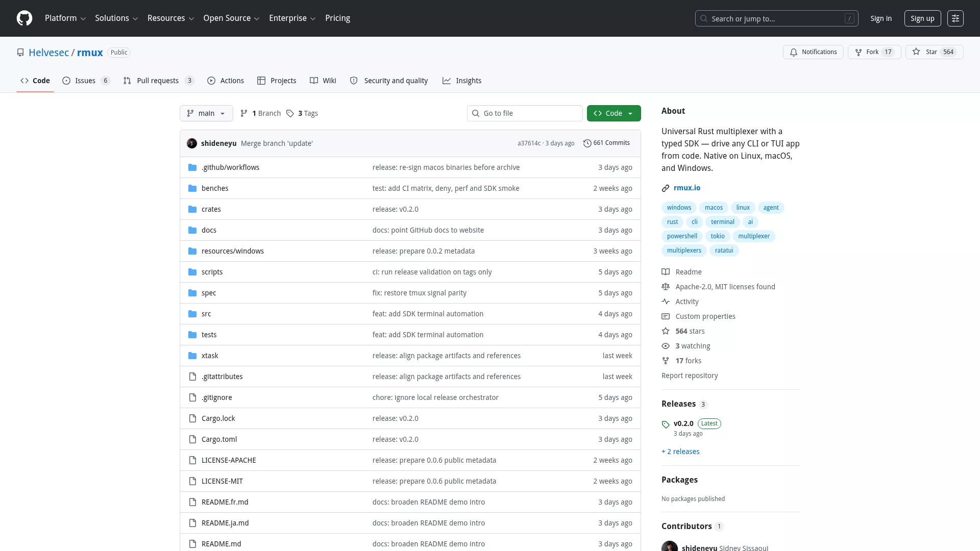Open the + 2 releases link
Image resolution: width=980 pixels, height=551 pixels.
(x=680, y=452)
